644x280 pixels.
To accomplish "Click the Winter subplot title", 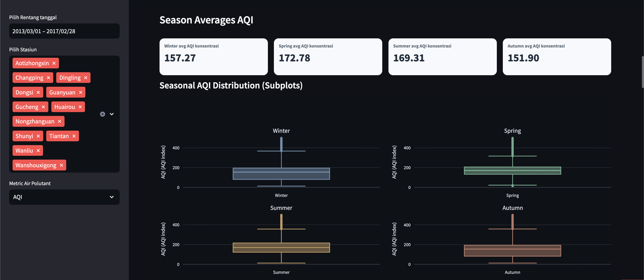I will pyautogui.click(x=281, y=131).
